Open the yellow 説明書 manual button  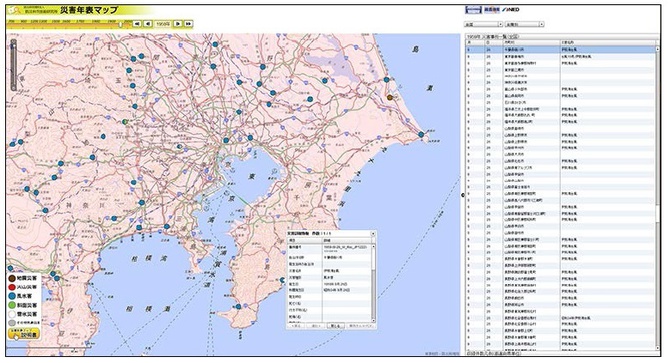coord(24,334)
